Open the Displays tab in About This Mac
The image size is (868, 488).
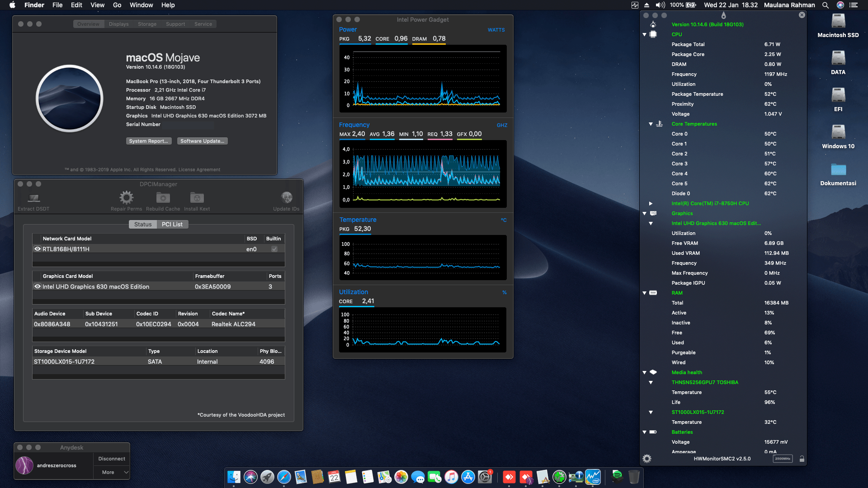tap(118, 23)
